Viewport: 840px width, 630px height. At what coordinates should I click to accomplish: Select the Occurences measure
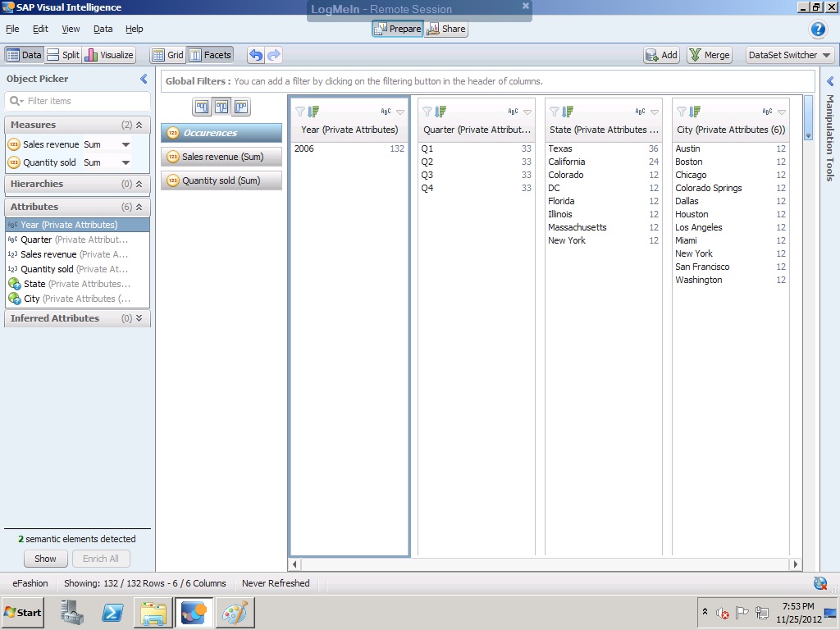click(x=221, y=133)
